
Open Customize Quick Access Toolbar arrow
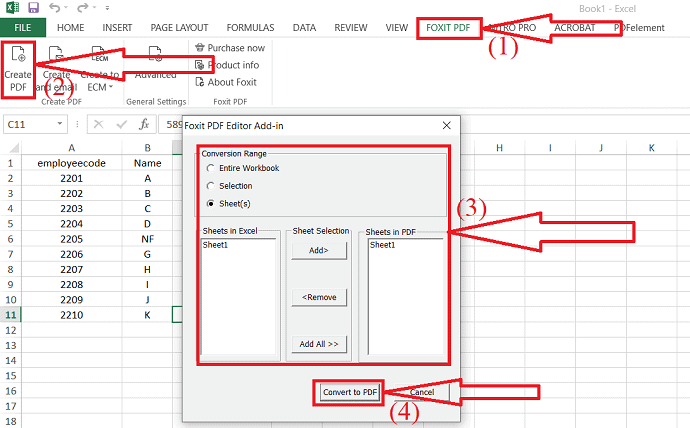(107, 8)
